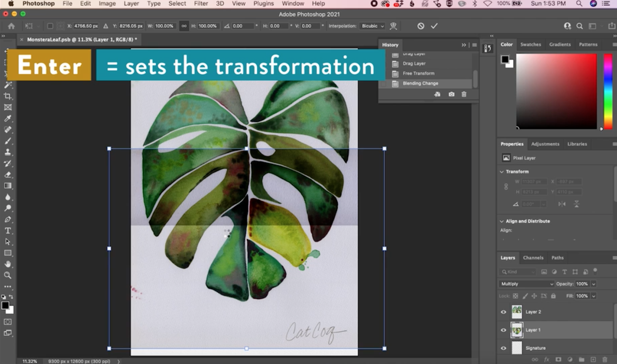Select the Crop tool
617x364 pixels.
(8, 97)
